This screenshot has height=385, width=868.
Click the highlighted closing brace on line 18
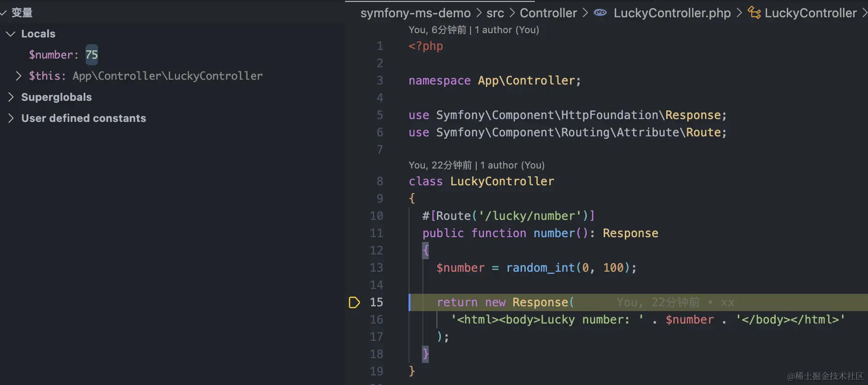pos(425,354)
